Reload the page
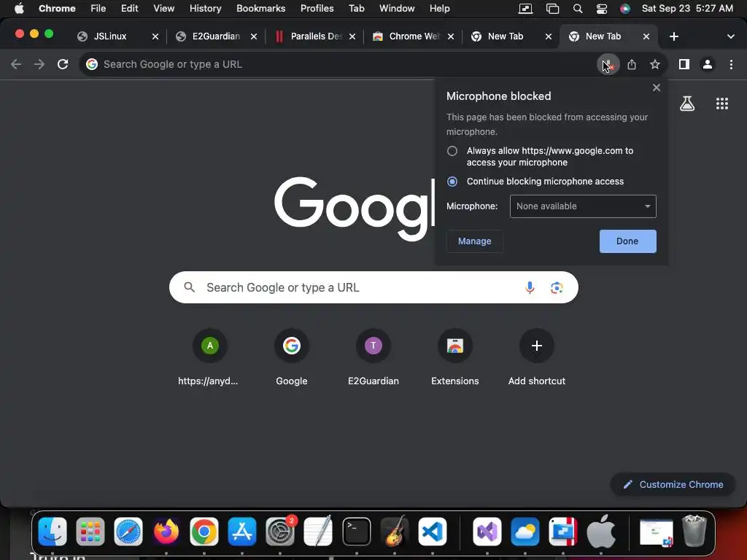747x560 pixels. pos(63,64)
